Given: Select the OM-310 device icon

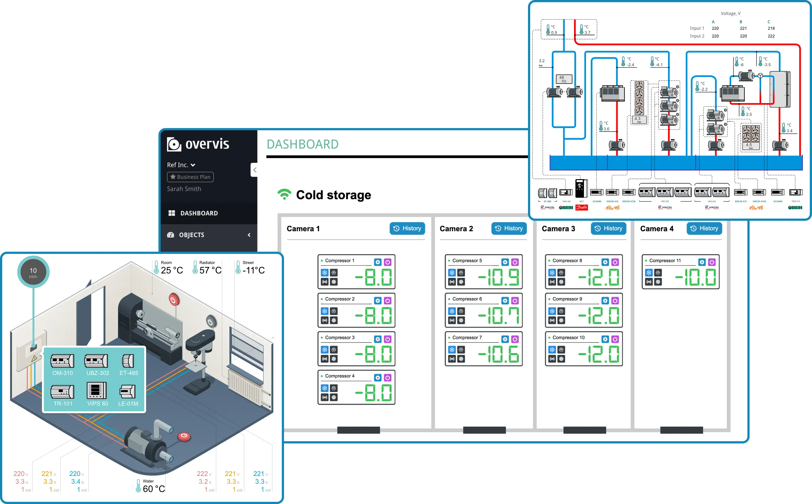Looking at the screenshot, I should [x=62, y=361].
